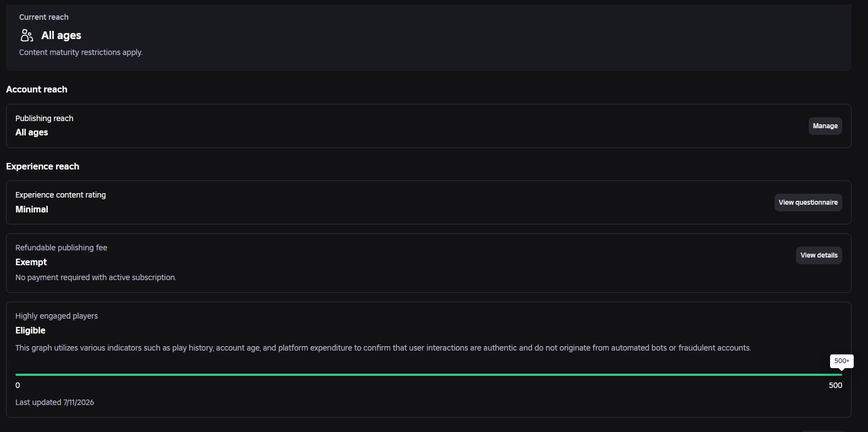This screenshot has height=432, width=868.
Task: Click the No payment required note
Action: click(x=96, y=277)
